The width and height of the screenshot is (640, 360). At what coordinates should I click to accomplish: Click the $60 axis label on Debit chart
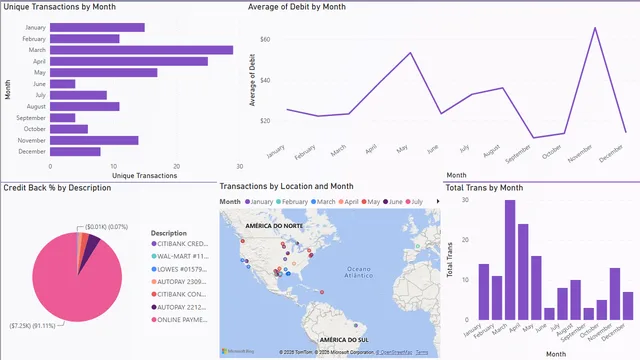click(265, 39)
